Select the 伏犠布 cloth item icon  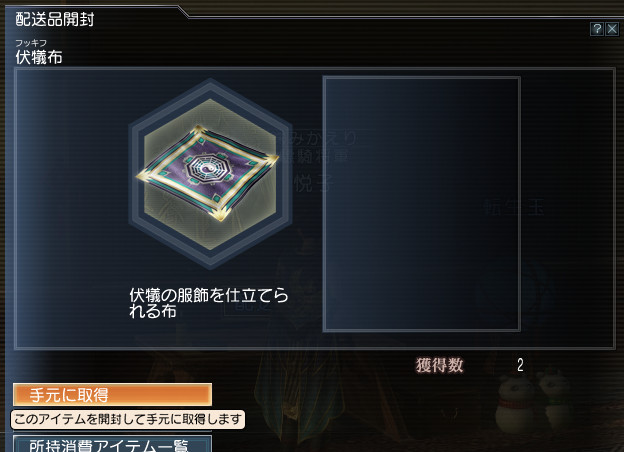[x=208, y=173]
